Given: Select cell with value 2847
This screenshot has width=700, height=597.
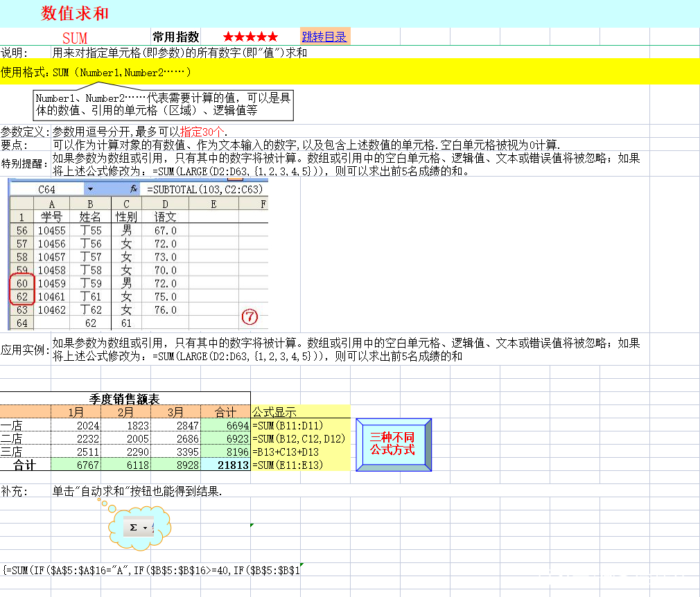Looking at the screenshot, I should [x=176, y=425].
